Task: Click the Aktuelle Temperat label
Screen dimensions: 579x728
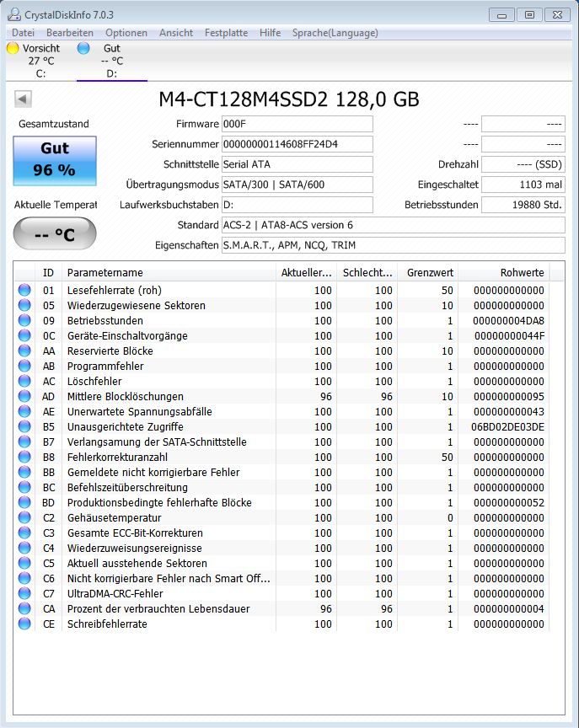Action: [x=56, y=205]
